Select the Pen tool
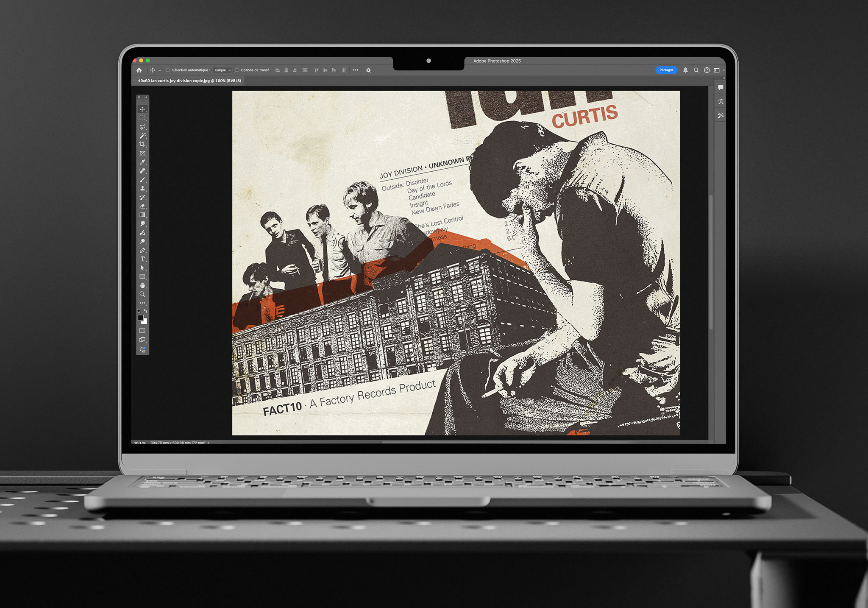The height and width of the screenshot is (608, 868). 142,251
